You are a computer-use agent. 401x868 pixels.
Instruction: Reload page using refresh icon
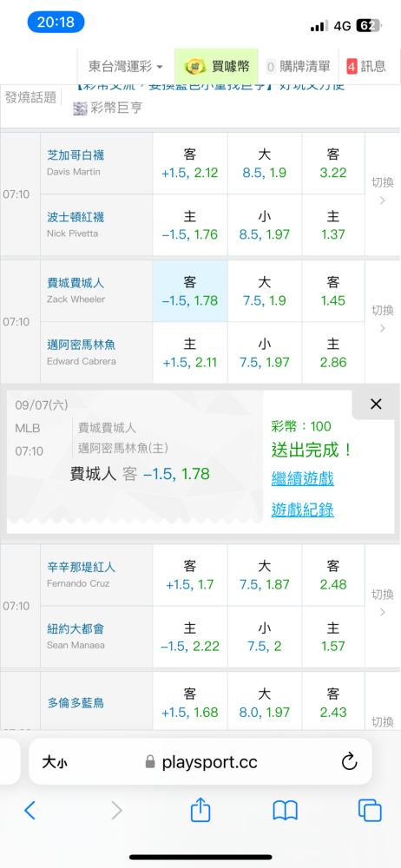point(349,762)
